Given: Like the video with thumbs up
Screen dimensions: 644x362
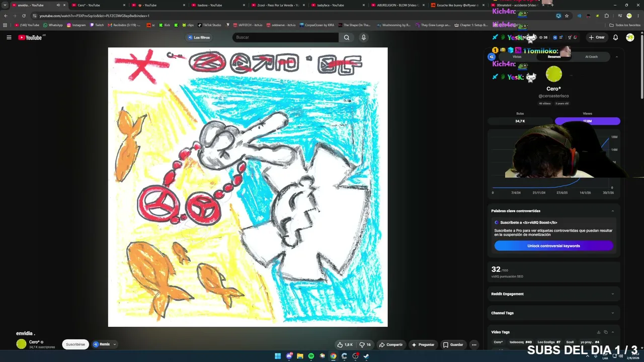Looking at the screenshot, I should pos(345,344).
